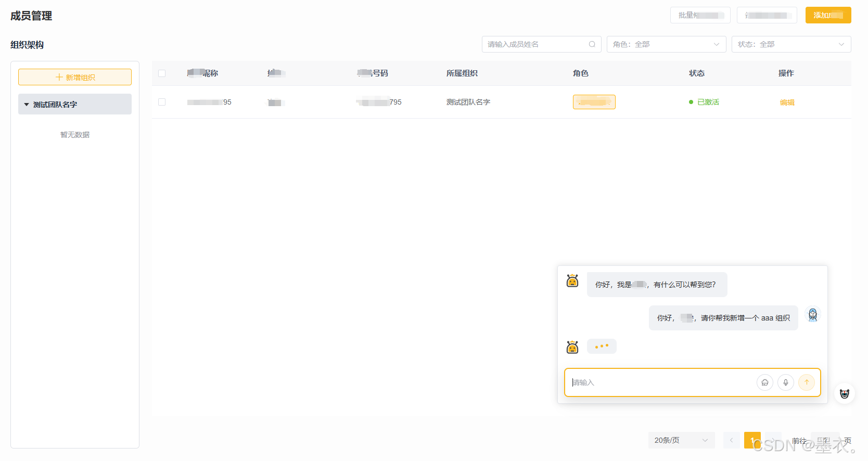Screen dimensions: 868x461
Task: Click the bot avatar beside the greeting message
Action: (572, 281)
